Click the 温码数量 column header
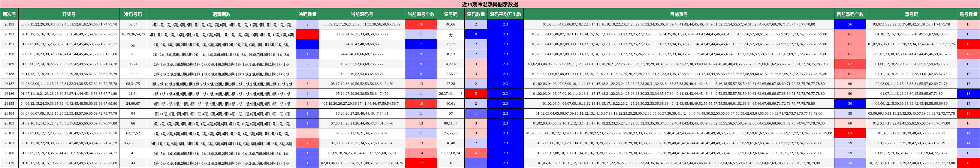The height and width of the screenshot is (168, 980). [475, 14]
